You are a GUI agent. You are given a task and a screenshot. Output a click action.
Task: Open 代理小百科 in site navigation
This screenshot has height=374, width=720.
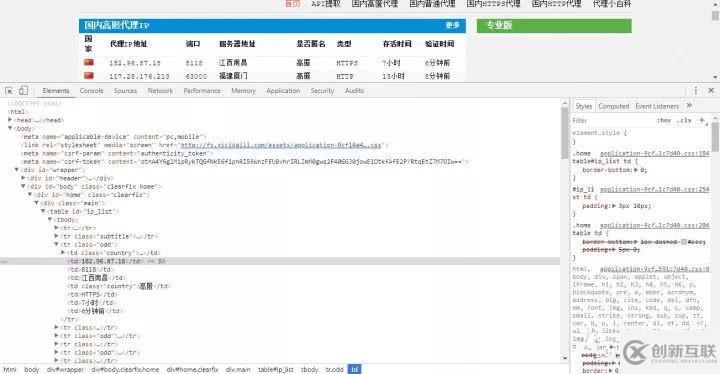tap(612, 3)
